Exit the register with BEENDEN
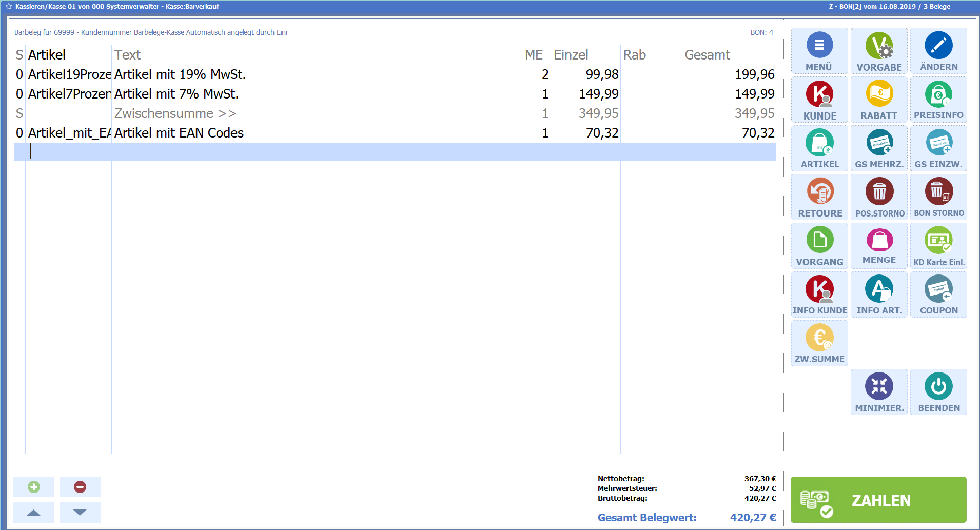The width and height of the screenshot is (980, 530). tap(938, 392)
